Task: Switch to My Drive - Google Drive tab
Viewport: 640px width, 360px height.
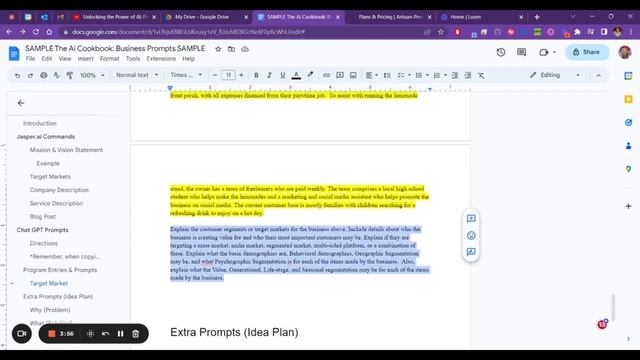Action: pos(202,17)
